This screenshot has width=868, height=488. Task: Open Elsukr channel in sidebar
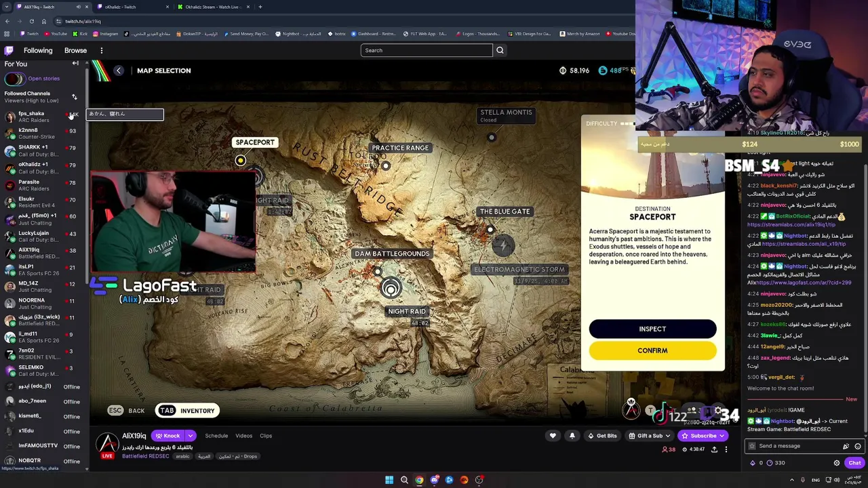[x=42, y=202]
